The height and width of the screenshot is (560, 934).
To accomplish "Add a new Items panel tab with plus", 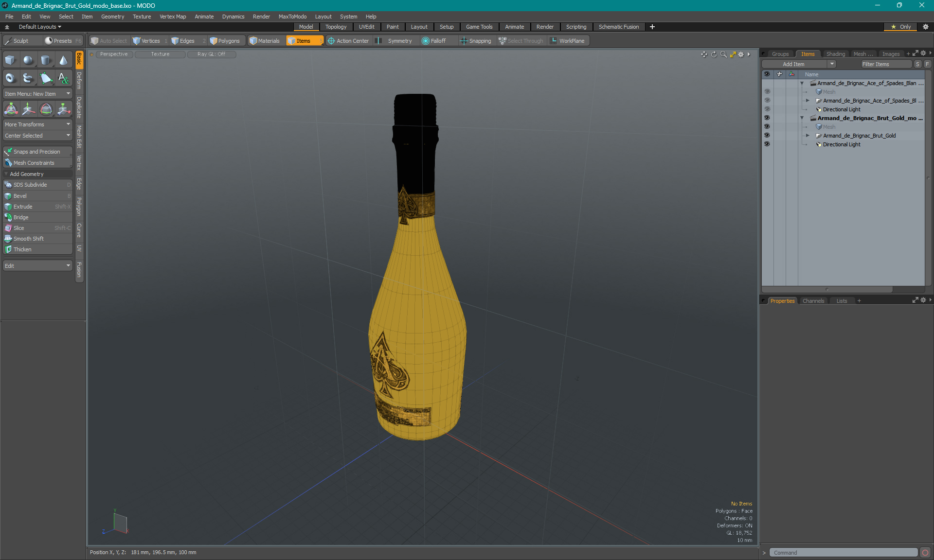I will click(908, 54).
